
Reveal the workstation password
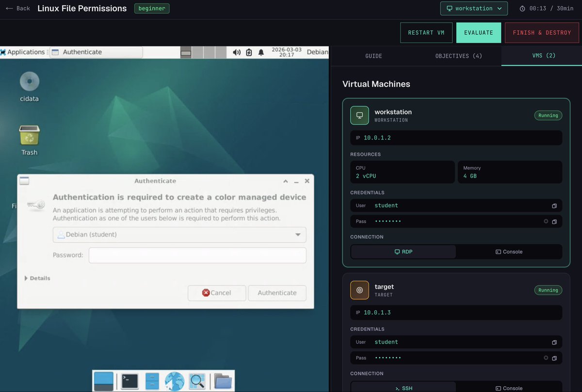[x=546, y=221]
